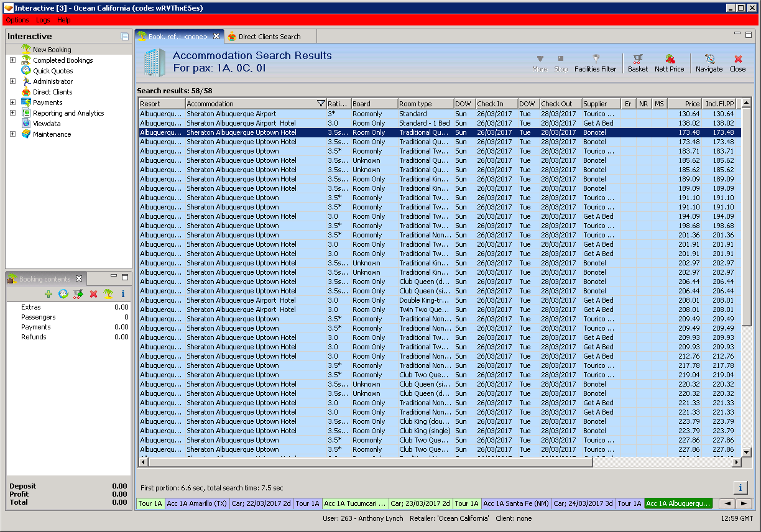Open the Navigate compass tool

click(x=709, y=62)
